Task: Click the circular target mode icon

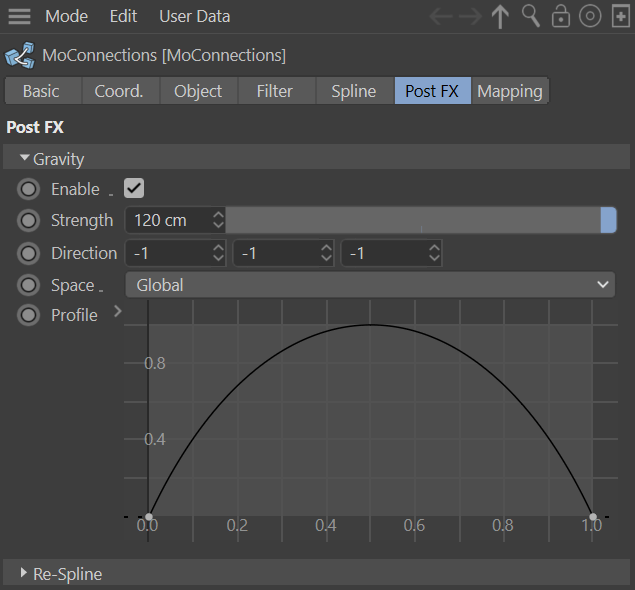Action: tap(590, 16)
